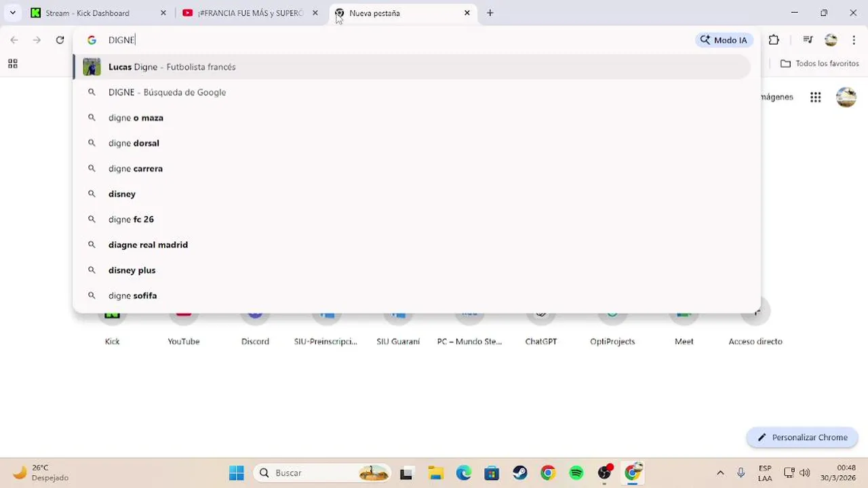Open the media controls icon in toolbar
Screen dimensions: 868x488
(808, 40)
